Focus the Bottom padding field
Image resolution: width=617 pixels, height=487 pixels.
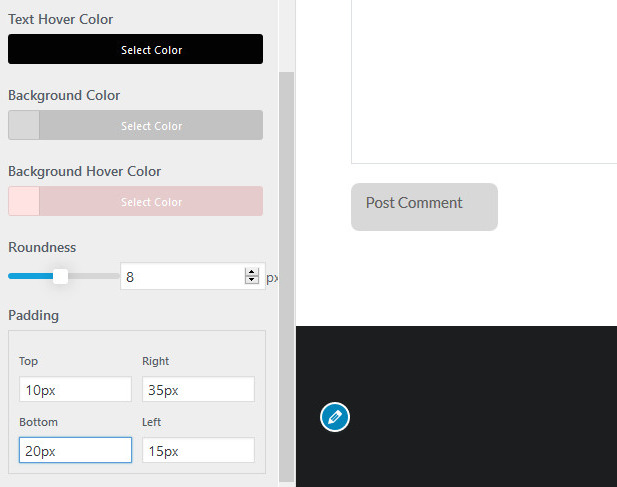tap(75, 451)
